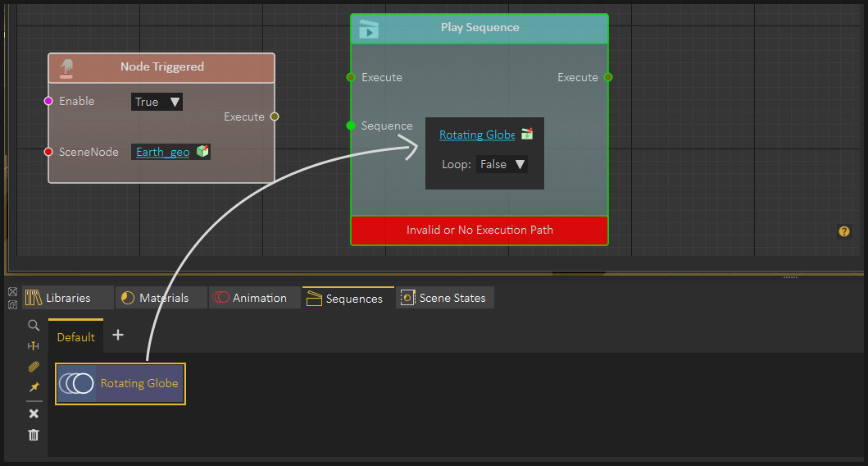Screen dimensions: 868x466
Task: Open the Loop False dropdown
Action: (x=502, y=165)
